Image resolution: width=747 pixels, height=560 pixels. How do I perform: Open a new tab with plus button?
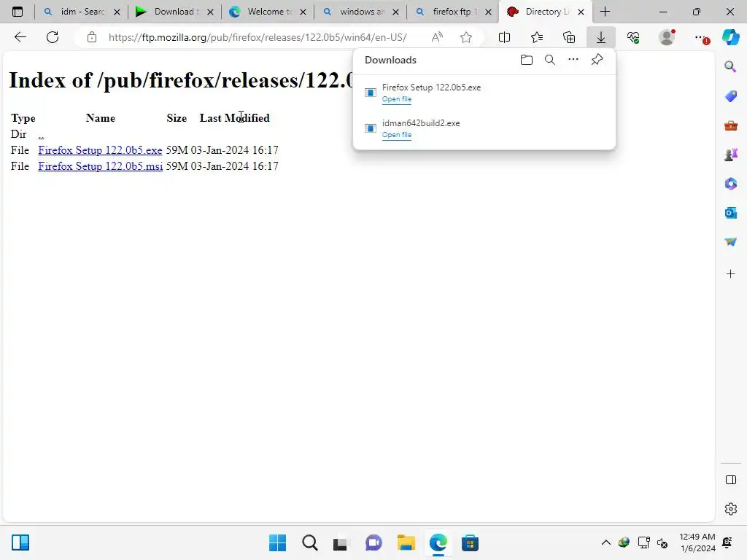tap(605, 12)
